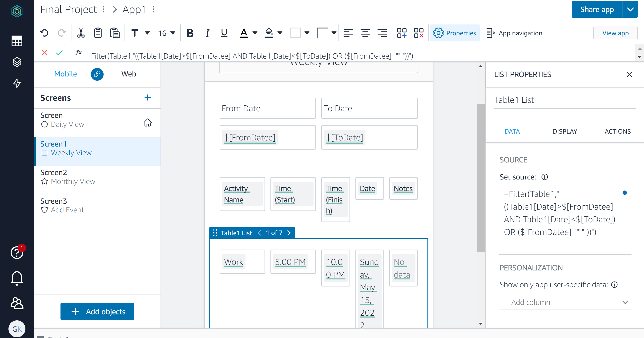Add a new screen with plus icon

coord(148,97)
